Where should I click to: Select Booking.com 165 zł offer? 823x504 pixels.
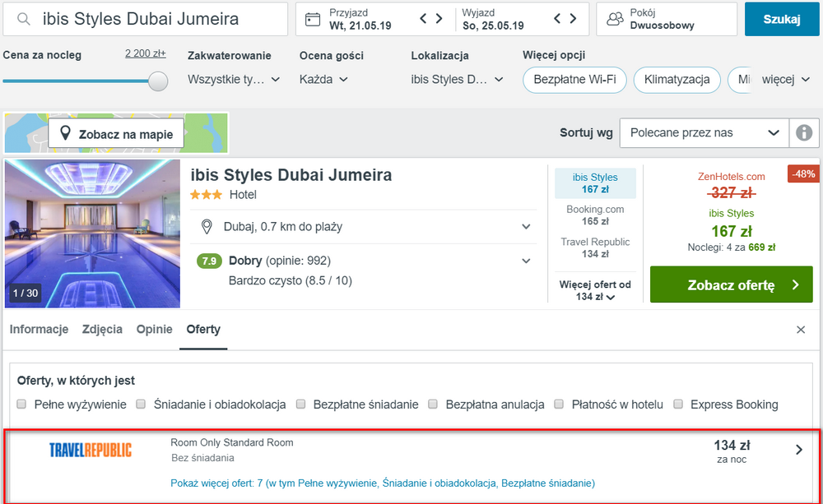(595, 215)
